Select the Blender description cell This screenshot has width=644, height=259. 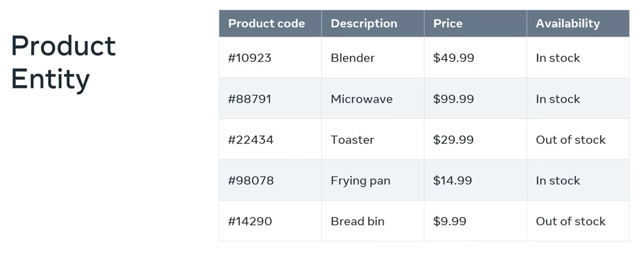point(353,58)
